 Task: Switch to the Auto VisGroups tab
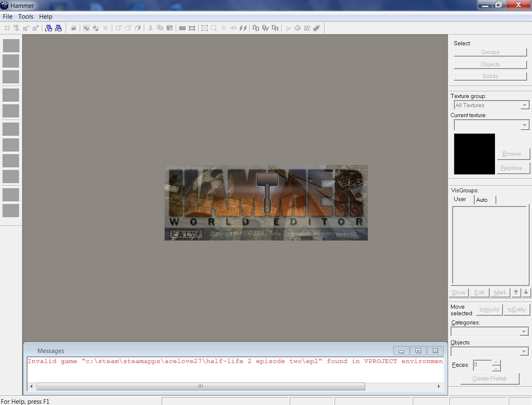(485, 200)
